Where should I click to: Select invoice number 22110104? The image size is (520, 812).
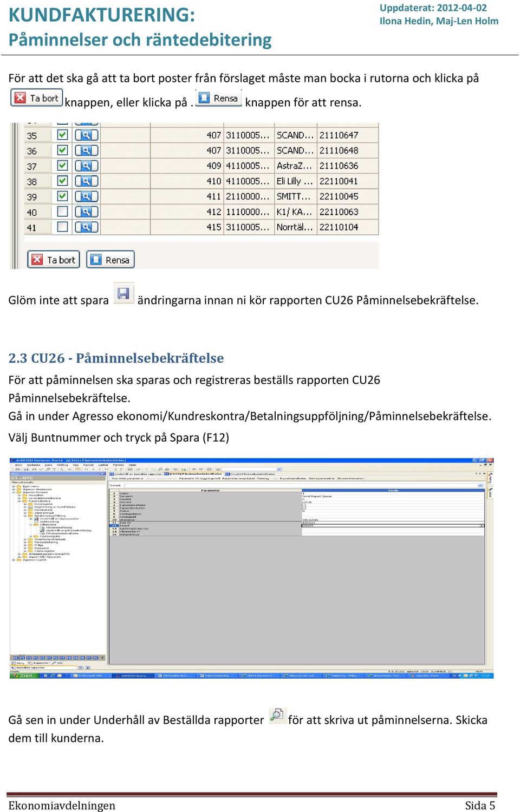coord(339,227)
